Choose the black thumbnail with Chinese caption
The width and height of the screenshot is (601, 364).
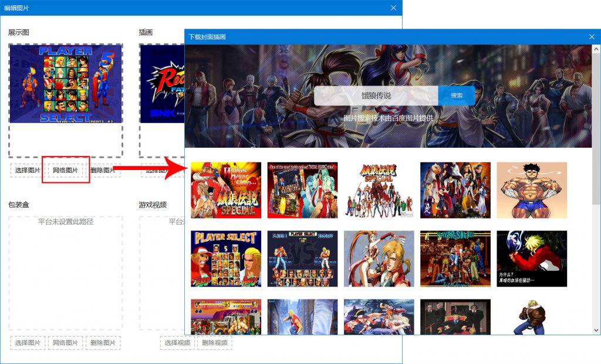(532, 258)
